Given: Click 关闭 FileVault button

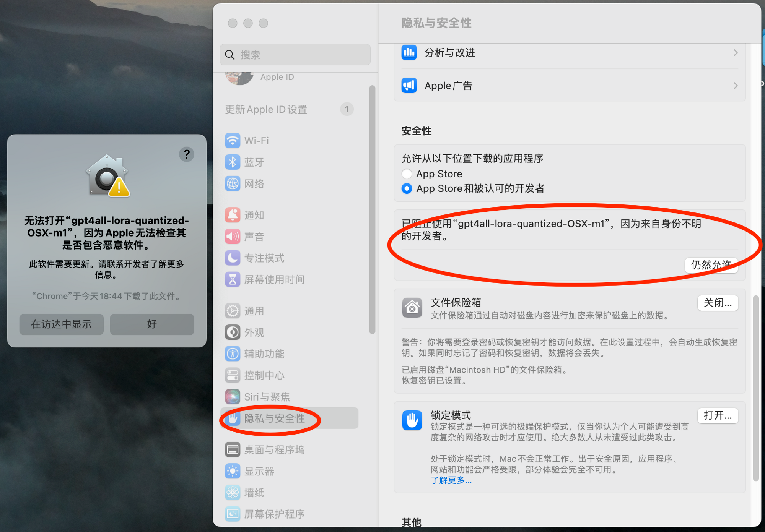Looking at the screenshot, I should [719, 301].
